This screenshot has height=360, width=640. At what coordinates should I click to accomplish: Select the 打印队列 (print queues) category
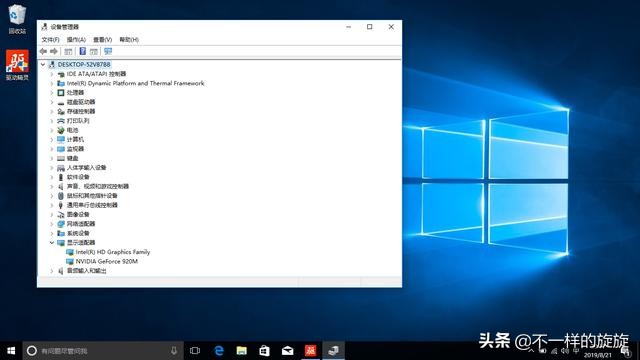pyautogui.click(x=78, y=121)
